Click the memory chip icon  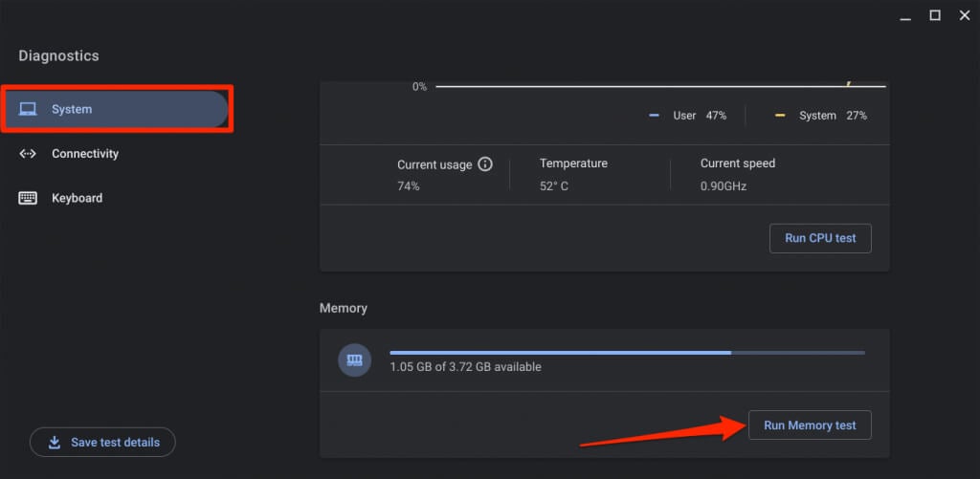pyautogui.click(x=355, y=359)
